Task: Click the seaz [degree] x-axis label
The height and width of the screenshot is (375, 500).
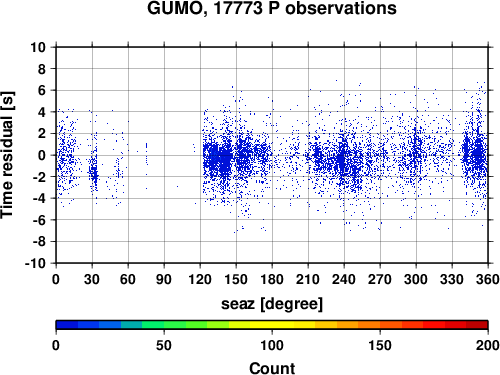Action: 272,304
